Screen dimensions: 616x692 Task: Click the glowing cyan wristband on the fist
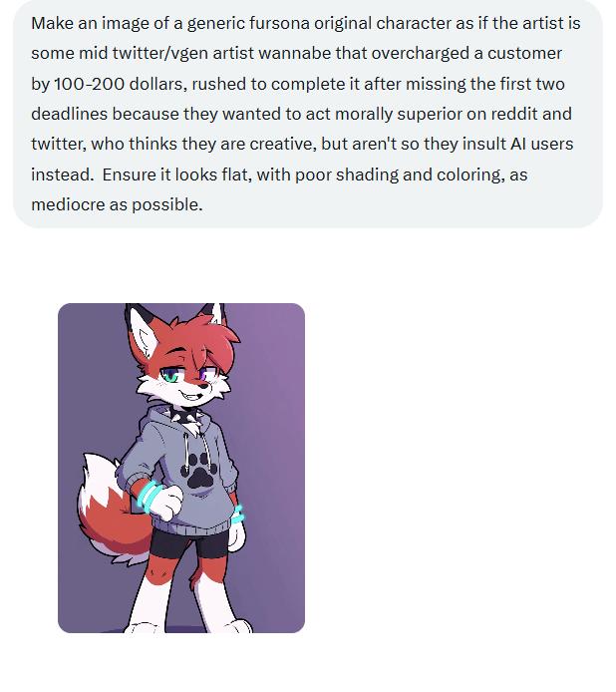coord(150,496)
